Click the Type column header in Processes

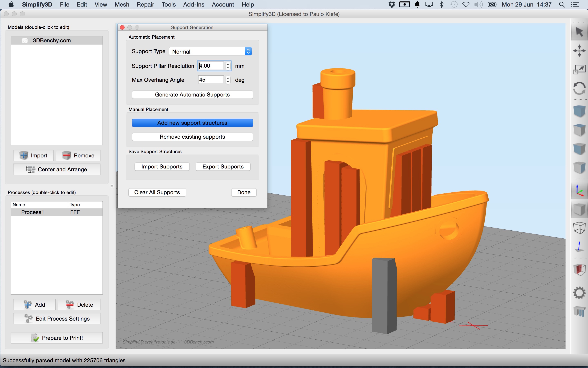[85, 205]
